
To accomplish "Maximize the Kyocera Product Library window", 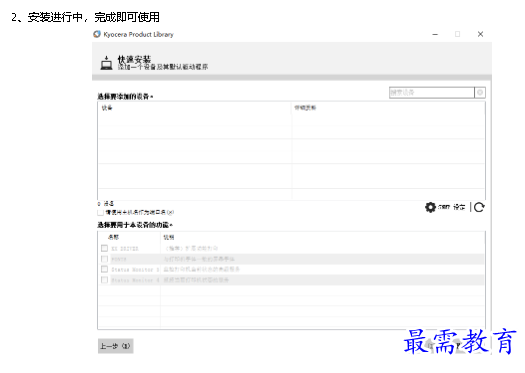I will [458, 34].
